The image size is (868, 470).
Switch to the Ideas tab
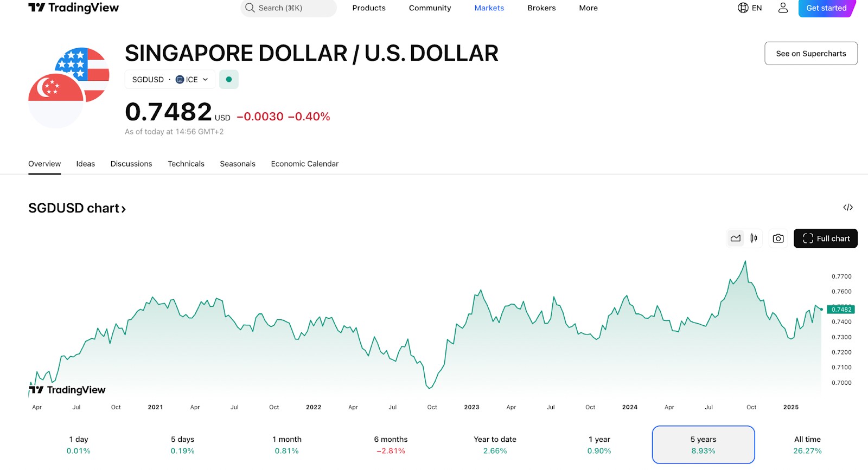tap(85, 164)
